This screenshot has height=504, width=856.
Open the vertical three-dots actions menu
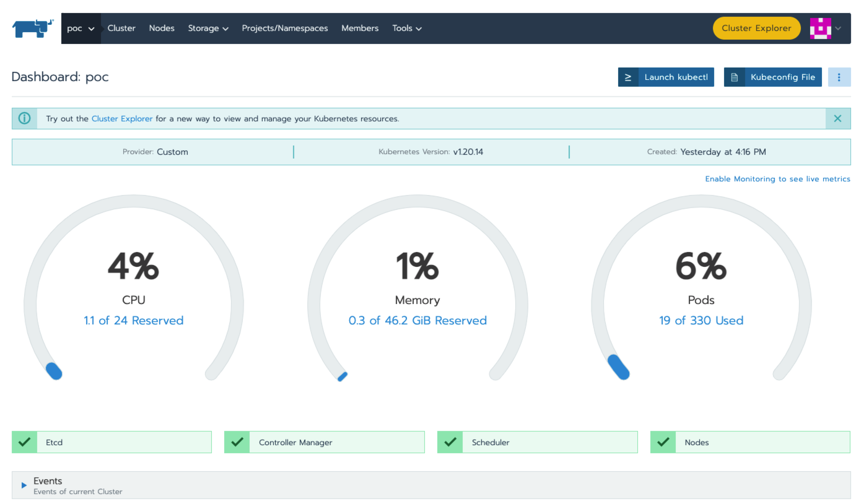[x=839, y=77]
